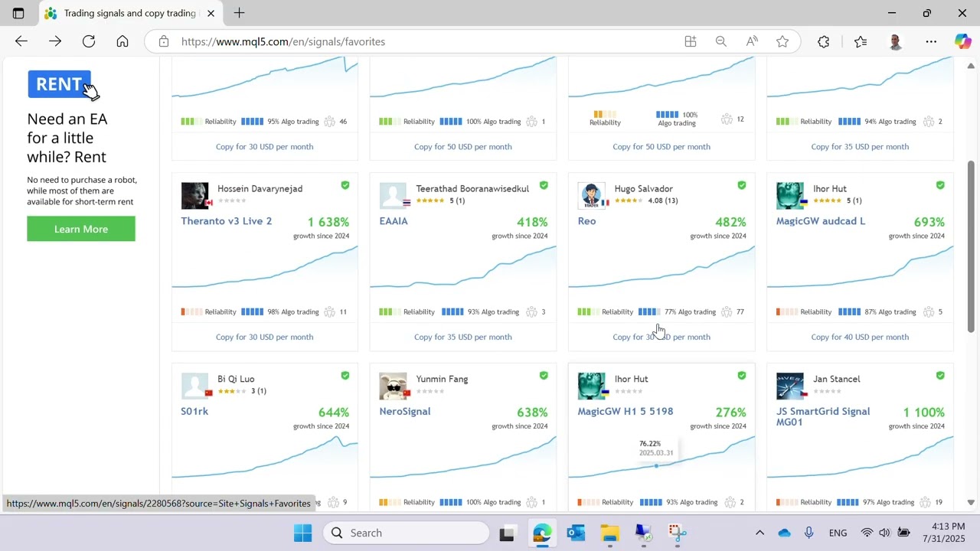
Task: Click the page vertical scrollbar thumb
Action: coord(971,246)
